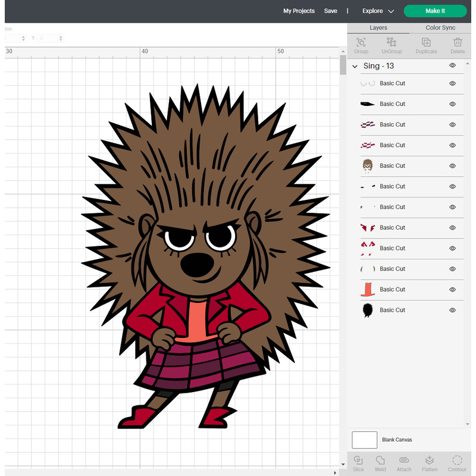Collapse the Sing - 13 layer group

pos(355,66)
